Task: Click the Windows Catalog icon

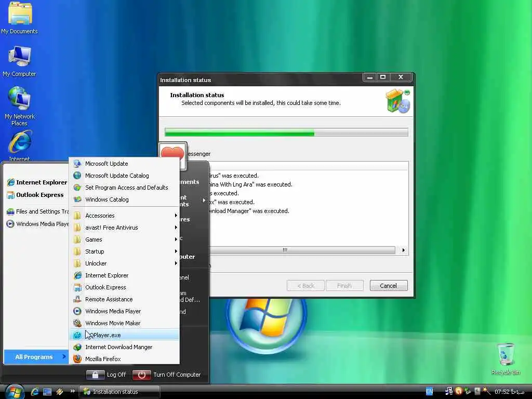Action: (x=77, y=199)
